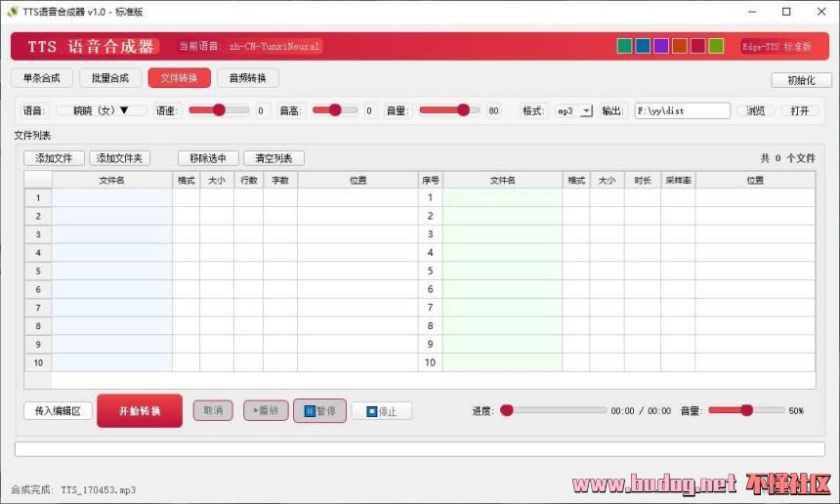The width and height of the screenshot is (840, 504).
Task: Open the voice dropdown 晓晓 (女)
Action: point(101,111)
